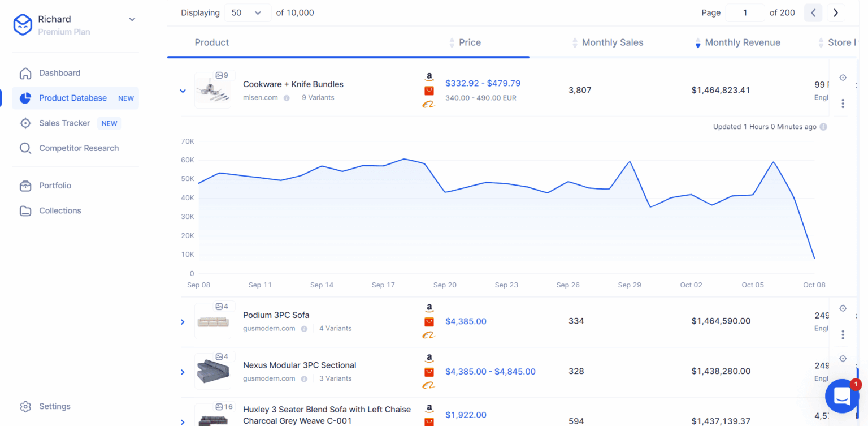Open the Displaying 50 results dropdown

[x=248, y=12]
